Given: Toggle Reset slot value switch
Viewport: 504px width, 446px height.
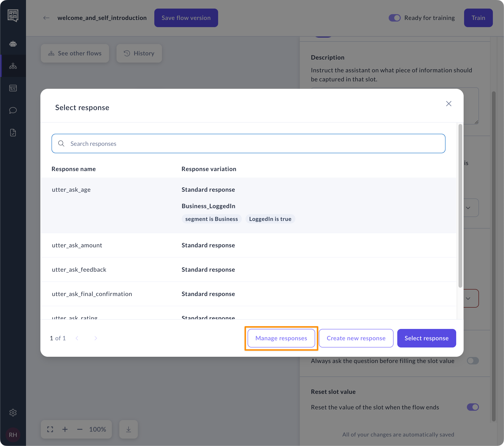Looking at the screenshot, I should tap(473, 407).
